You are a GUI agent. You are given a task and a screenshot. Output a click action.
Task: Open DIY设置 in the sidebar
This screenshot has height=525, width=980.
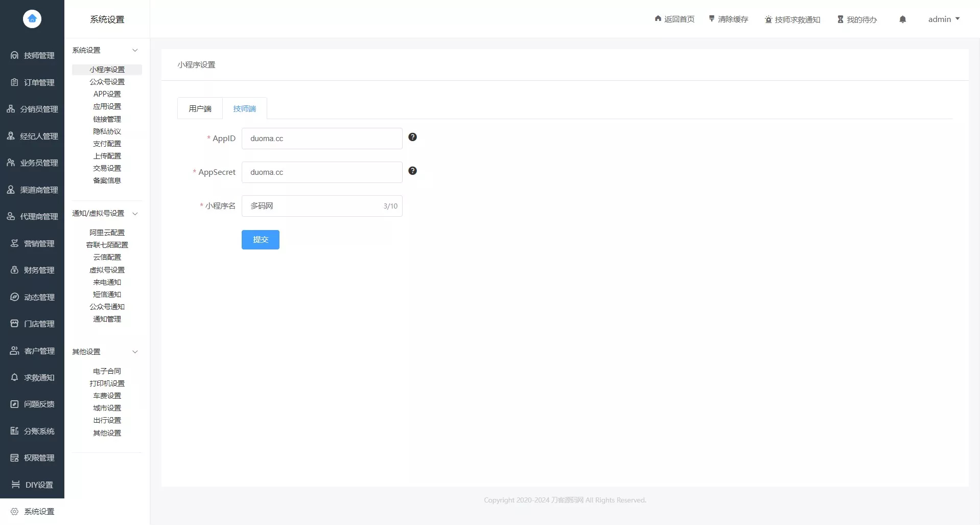(33, 485)
